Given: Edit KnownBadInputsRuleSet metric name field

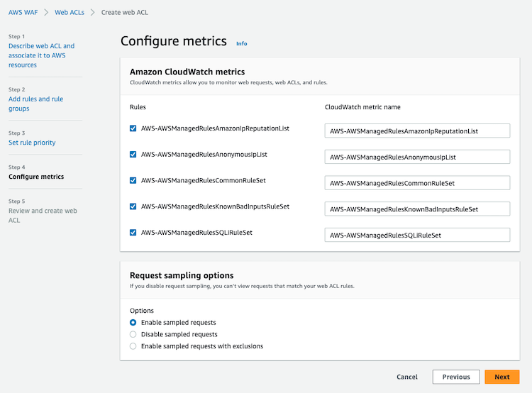Looking at the screenshot, I should pyautogui.click(x=417, y=209).
